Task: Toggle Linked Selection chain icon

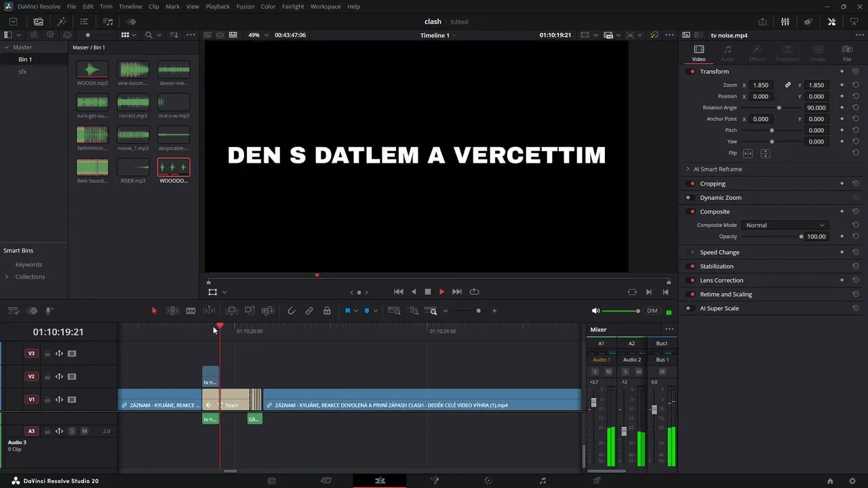Action: click(x=309, y=310)
